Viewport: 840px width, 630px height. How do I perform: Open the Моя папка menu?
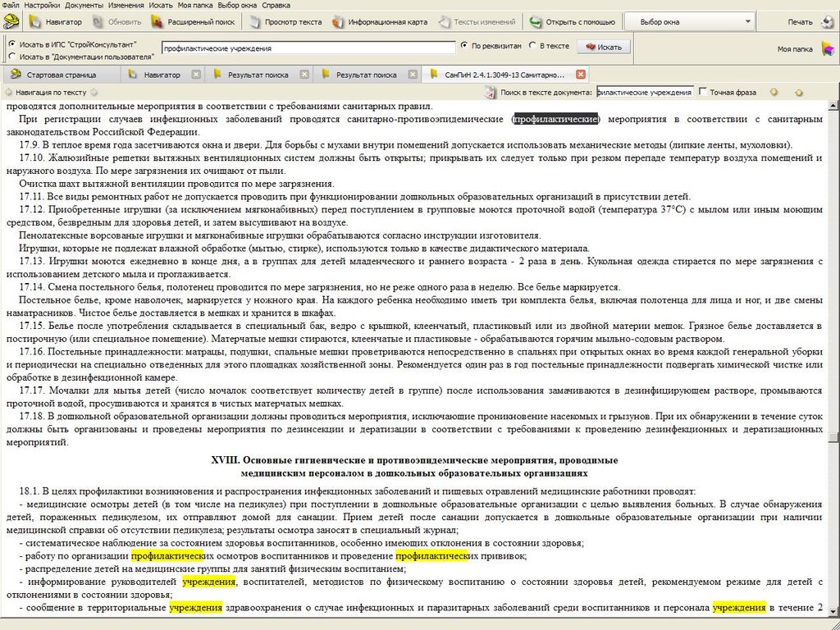tap(195, 6)
